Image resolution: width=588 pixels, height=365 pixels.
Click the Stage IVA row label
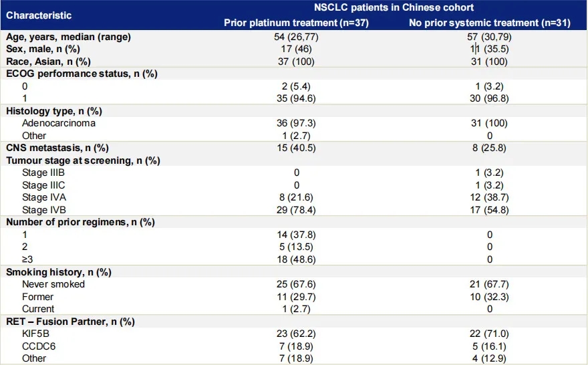pos(44,197)
